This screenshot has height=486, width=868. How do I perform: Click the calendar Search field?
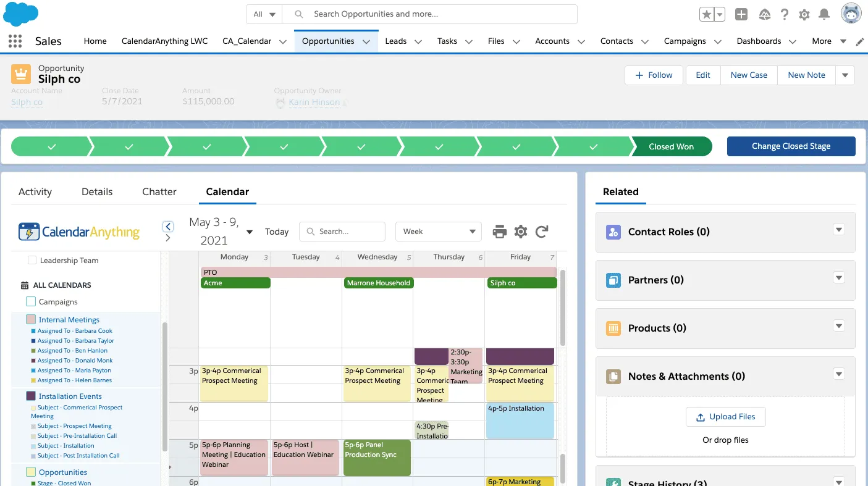point(342,232)
